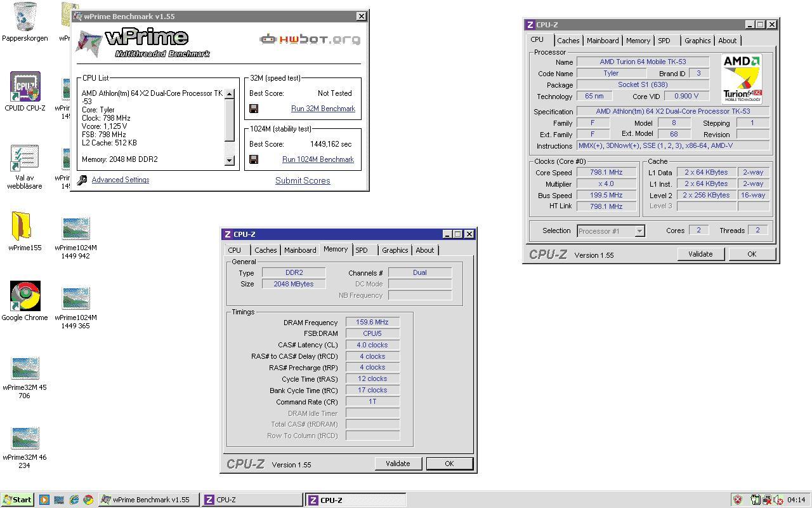Click the 1024M Best Score 1449,162 sec

click(331, 144)
